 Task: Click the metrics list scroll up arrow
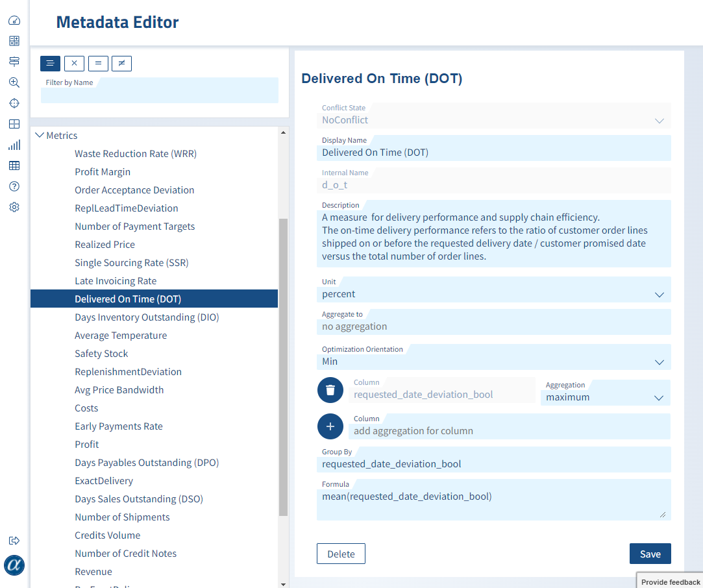283,132
